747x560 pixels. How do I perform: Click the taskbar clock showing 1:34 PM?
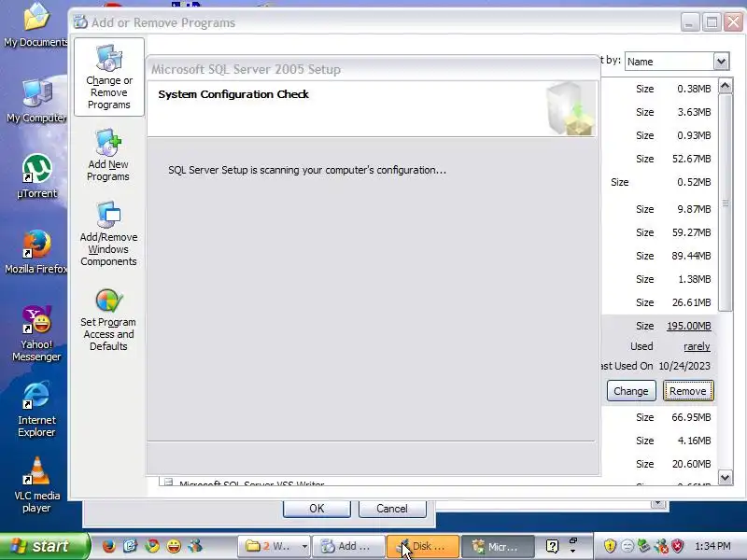(x=712, y=546)
